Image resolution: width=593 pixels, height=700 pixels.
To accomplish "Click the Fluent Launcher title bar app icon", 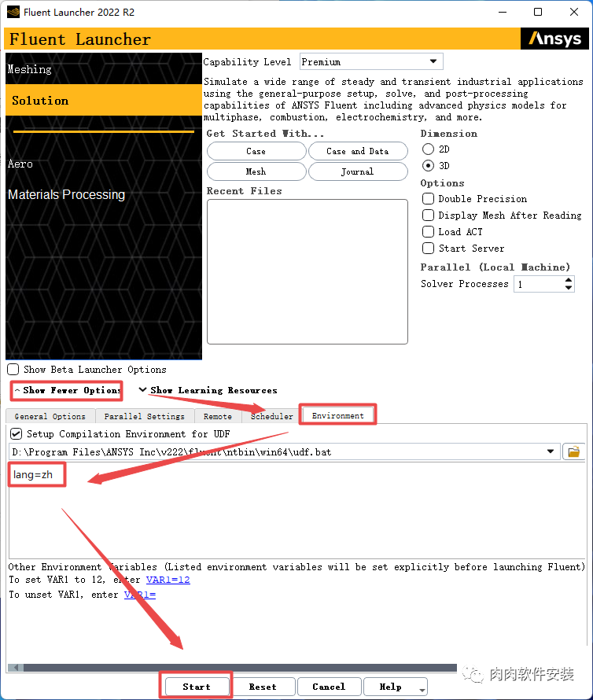I will pos(13,12).
